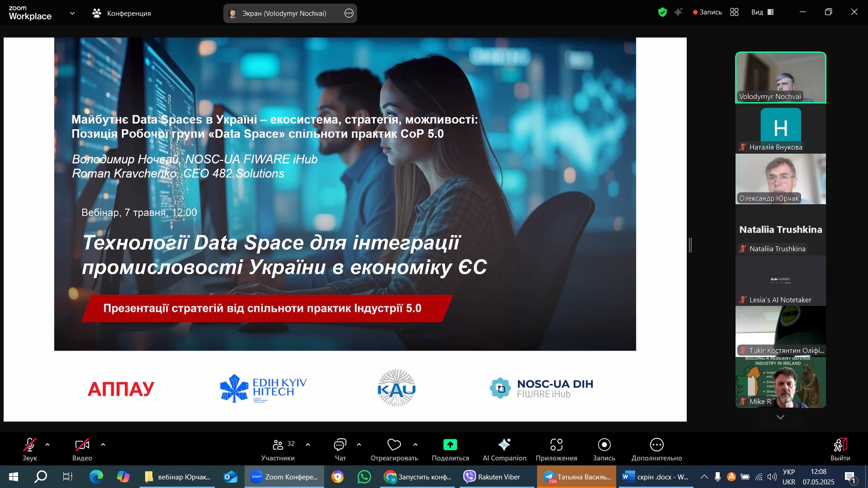Toggle the Запись recording button in toolbar

604,445
